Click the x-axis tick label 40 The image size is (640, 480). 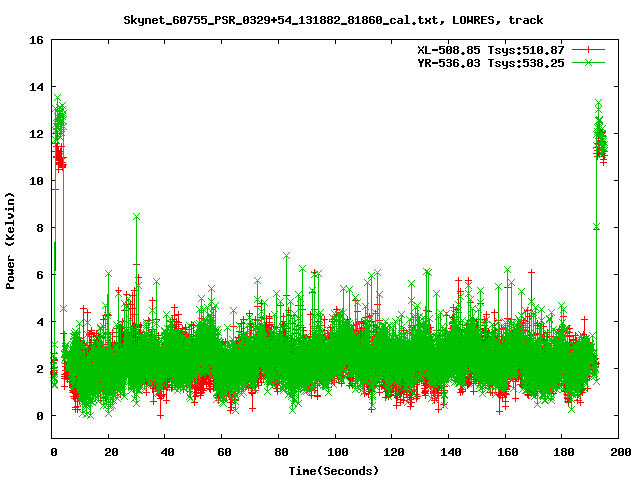click(x=165, y=452)
